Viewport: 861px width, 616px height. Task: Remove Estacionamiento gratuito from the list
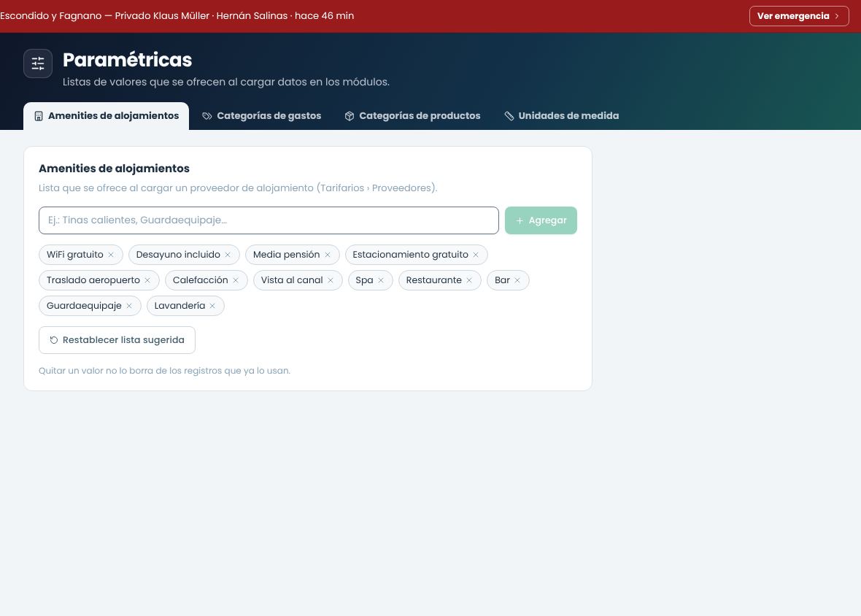(476, 255)
